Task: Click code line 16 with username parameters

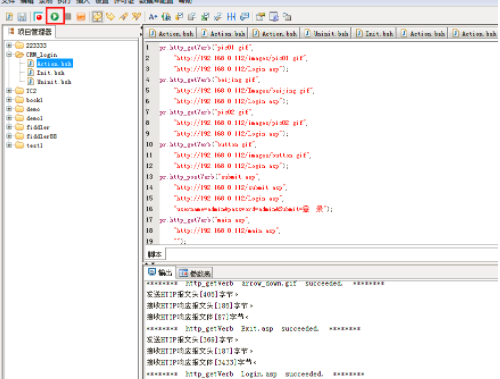Action: point(253,209)
